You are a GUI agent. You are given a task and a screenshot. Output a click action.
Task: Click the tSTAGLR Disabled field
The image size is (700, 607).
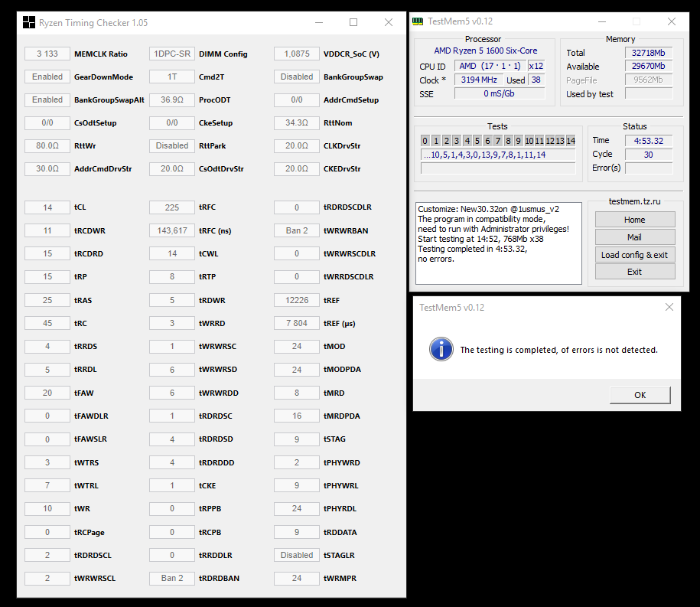[x=296, y=555]
